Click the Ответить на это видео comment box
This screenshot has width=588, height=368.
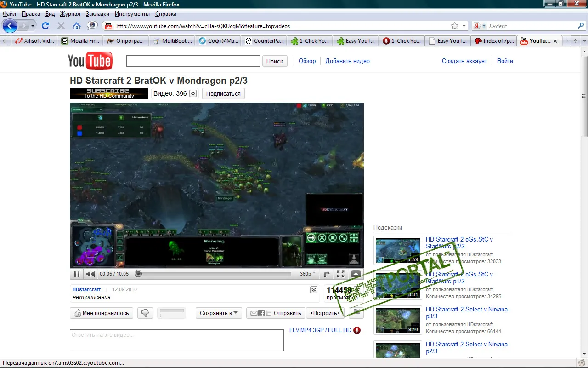pos(177,340)
